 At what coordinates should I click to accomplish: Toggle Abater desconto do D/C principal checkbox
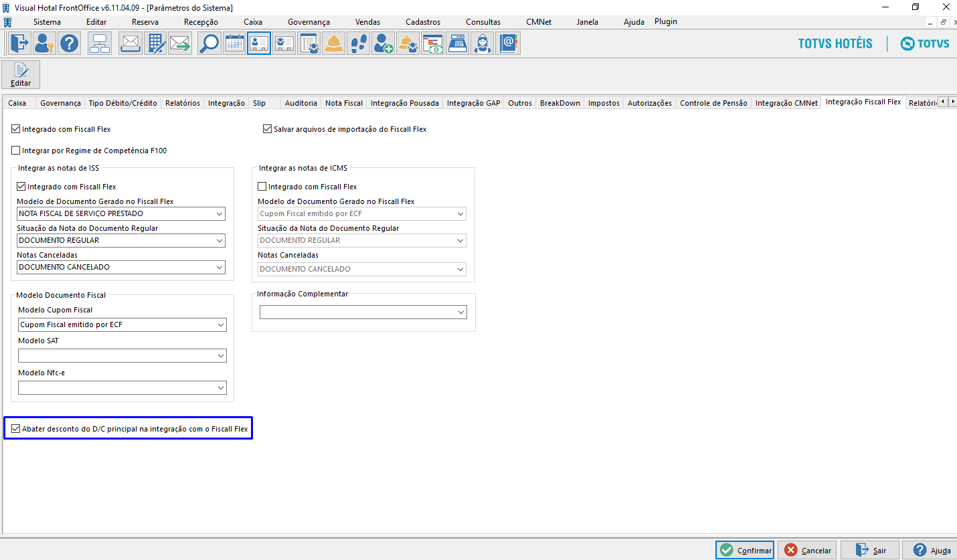[16, 429]
